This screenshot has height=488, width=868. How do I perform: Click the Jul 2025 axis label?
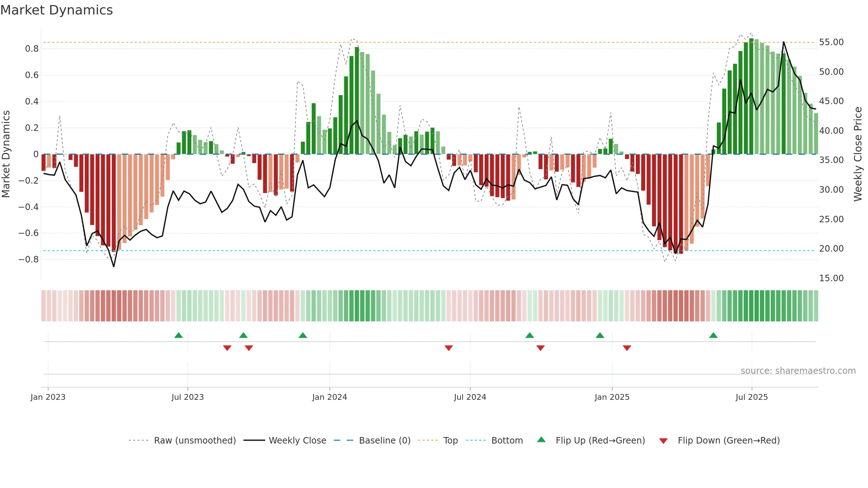(x=752, y=397)
